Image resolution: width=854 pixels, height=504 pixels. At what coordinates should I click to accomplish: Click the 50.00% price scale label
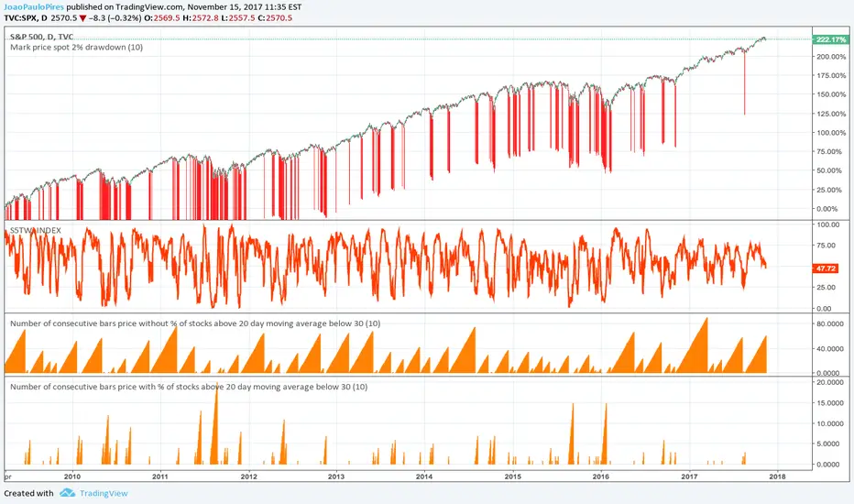[x=831, y=170]
